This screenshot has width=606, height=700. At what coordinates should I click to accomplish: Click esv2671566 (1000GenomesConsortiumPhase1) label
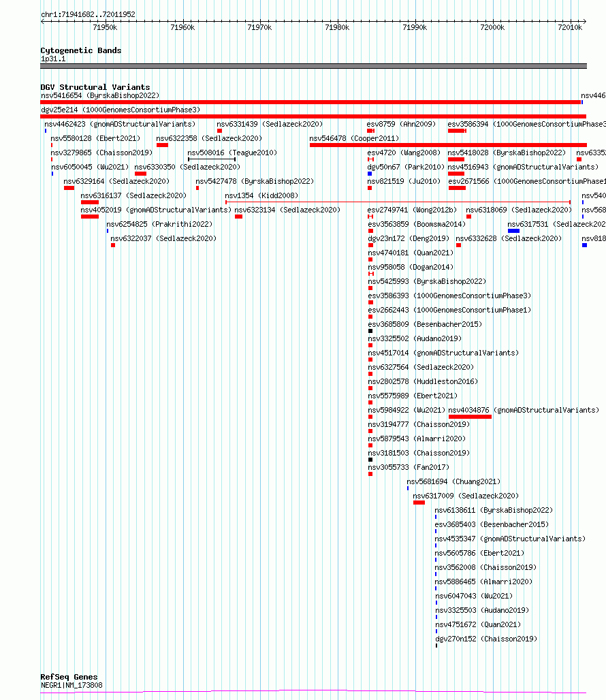tap(527, 181)
